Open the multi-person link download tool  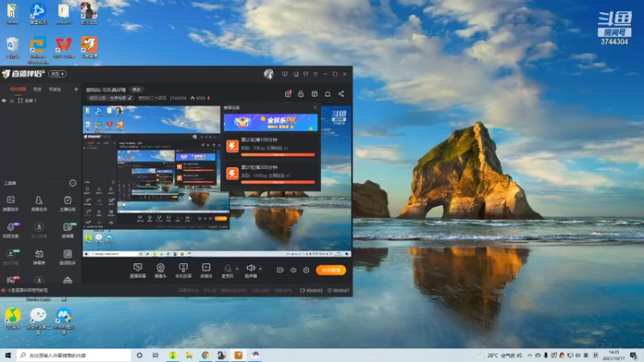39,230
